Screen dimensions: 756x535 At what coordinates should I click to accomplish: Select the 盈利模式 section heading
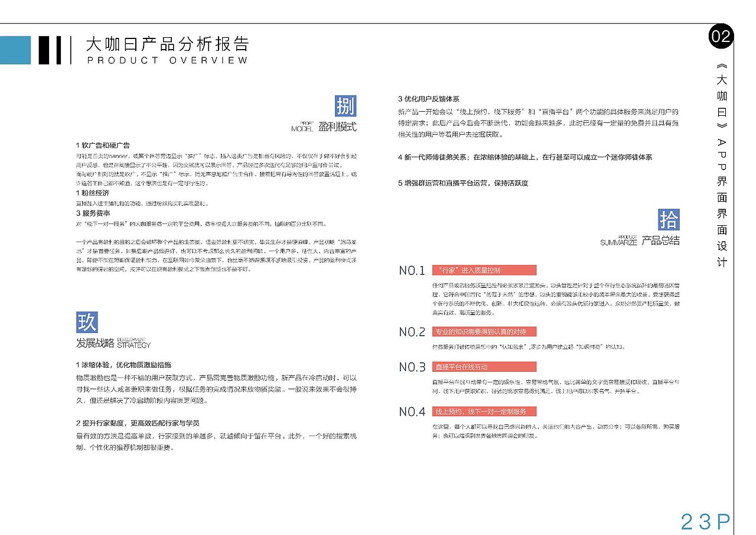point(337,127)
